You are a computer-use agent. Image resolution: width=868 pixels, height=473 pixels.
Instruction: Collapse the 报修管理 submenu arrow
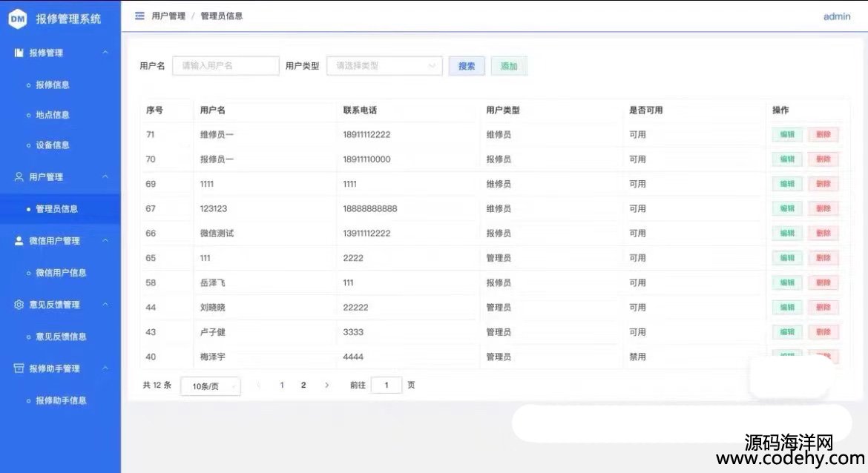click(105, 53)
